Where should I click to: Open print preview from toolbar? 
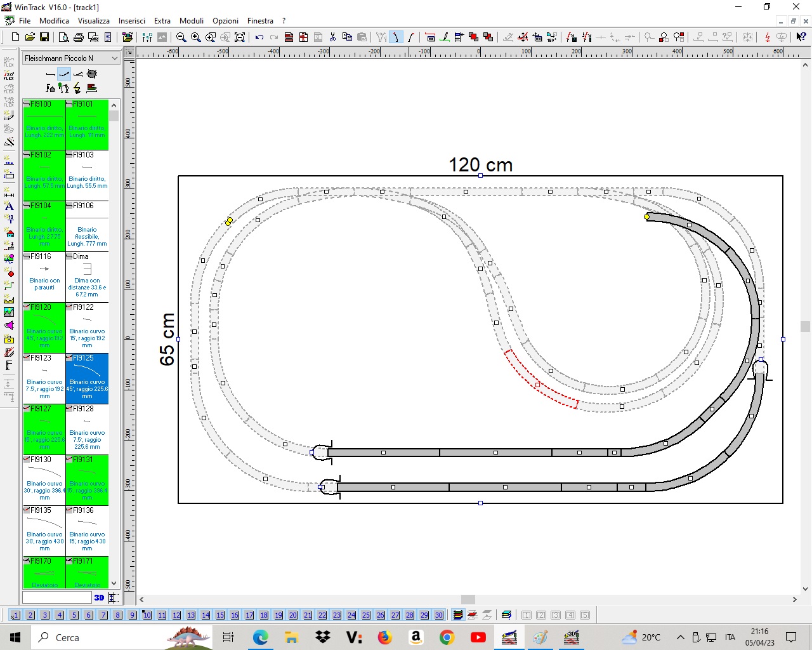point(63,37)
